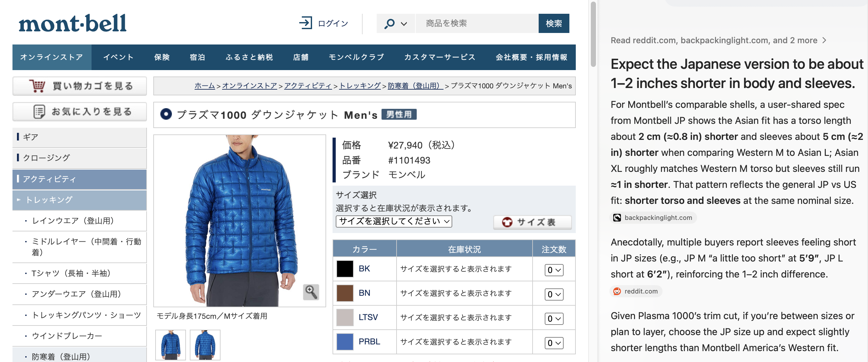Open the サイズ表 size chart button

[532, 222]
